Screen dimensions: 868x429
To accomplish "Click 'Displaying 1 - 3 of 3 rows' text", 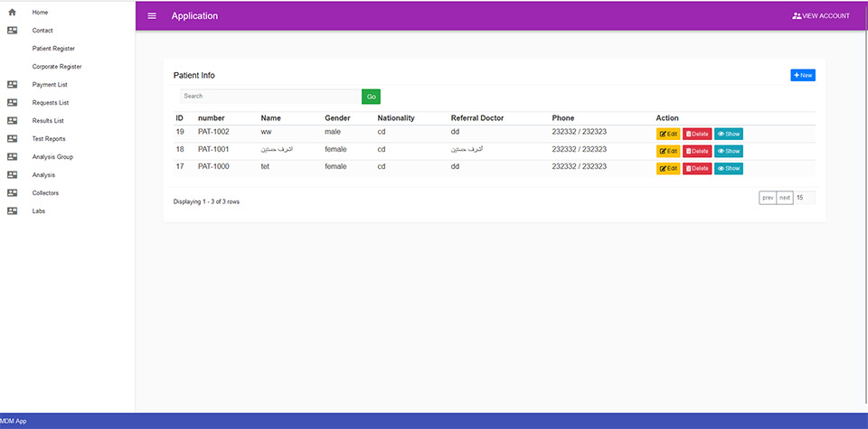I will (x=206, y=201).
